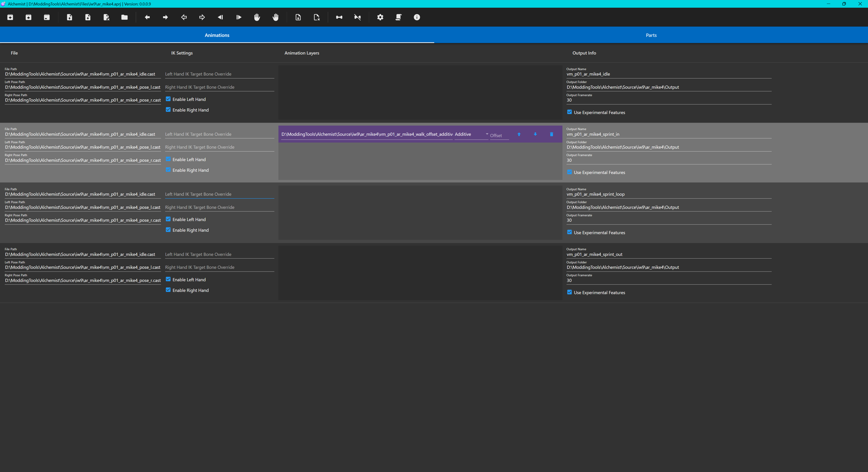Toggle Use Experimental Features for sprint_loop
This screenshot has width=868, height=472.
[569, 232]
